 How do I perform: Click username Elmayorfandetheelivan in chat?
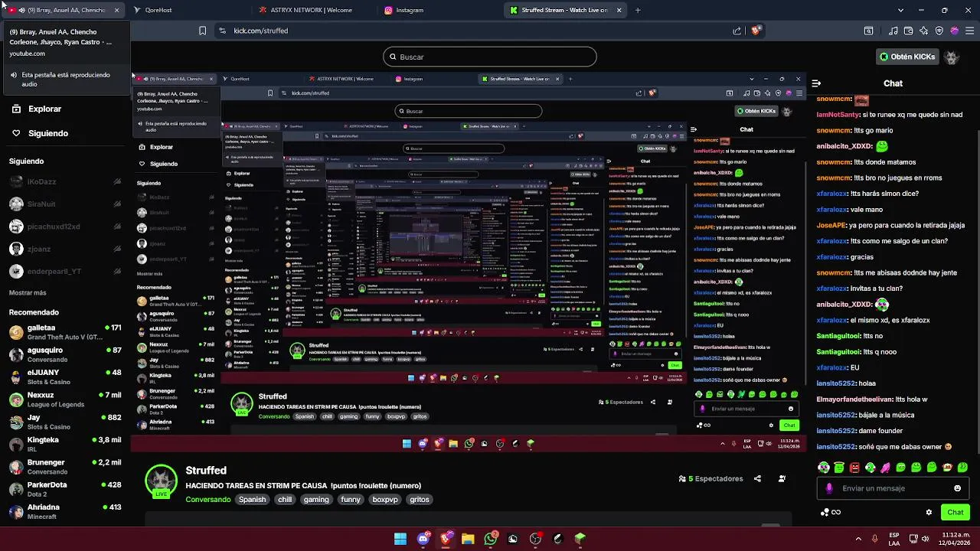click(854, 399)
